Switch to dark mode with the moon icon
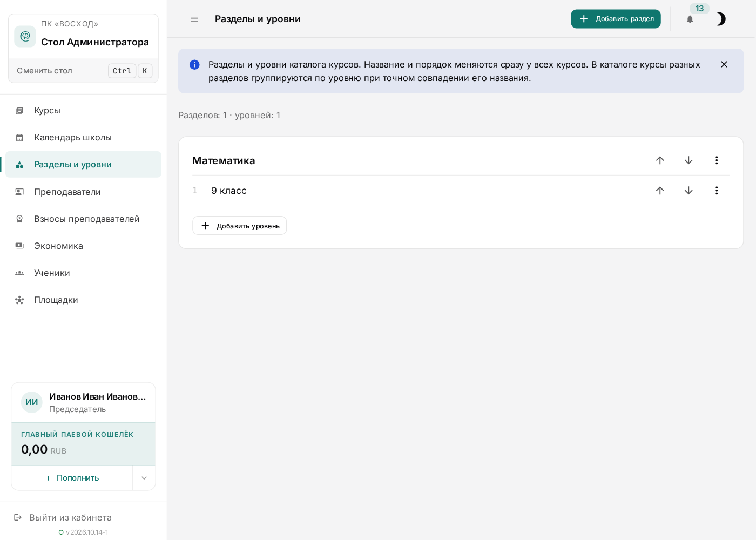Image resolution: width=756 pixels, height=540 pixels. point(721,19)
